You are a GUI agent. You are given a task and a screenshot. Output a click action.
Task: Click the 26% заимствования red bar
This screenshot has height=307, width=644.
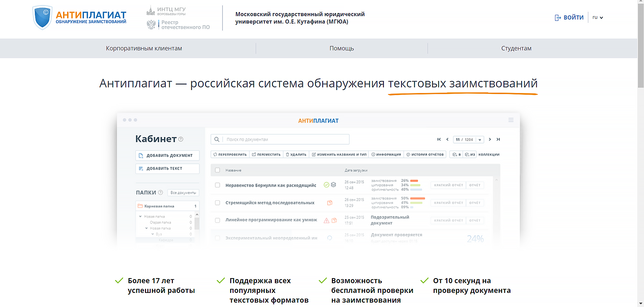pos(414,181)
